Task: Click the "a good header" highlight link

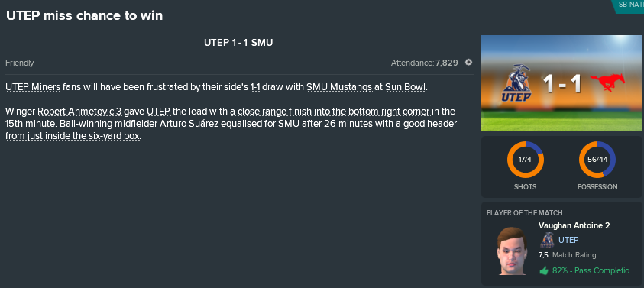Action: click(427, 124)
